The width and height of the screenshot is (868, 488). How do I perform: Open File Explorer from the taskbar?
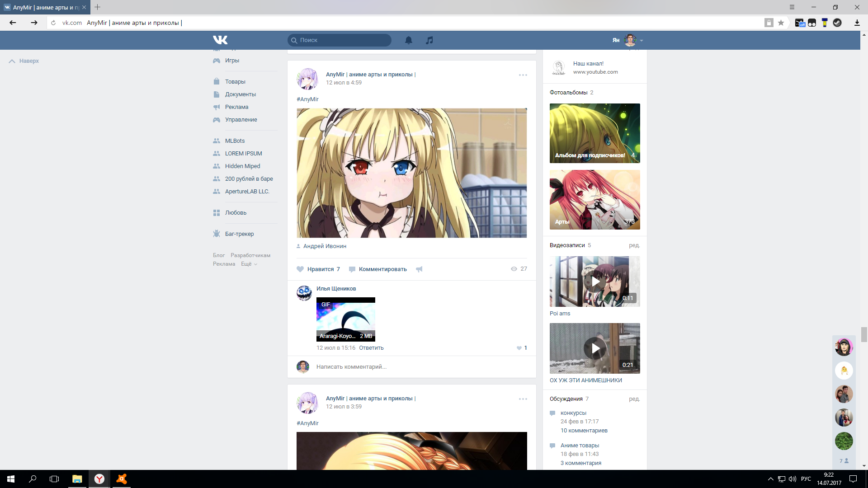coord(77,479)
